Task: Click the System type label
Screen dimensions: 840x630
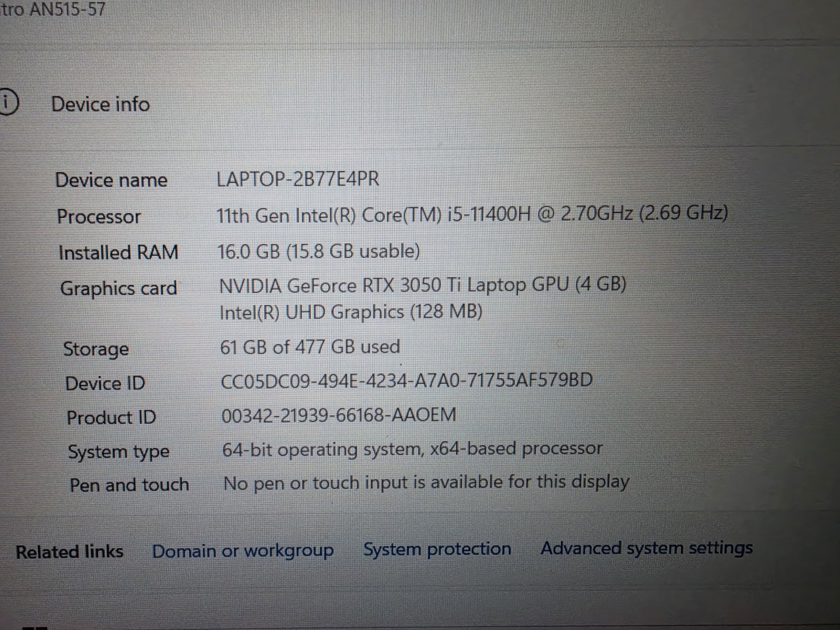Action: (119, 452)
